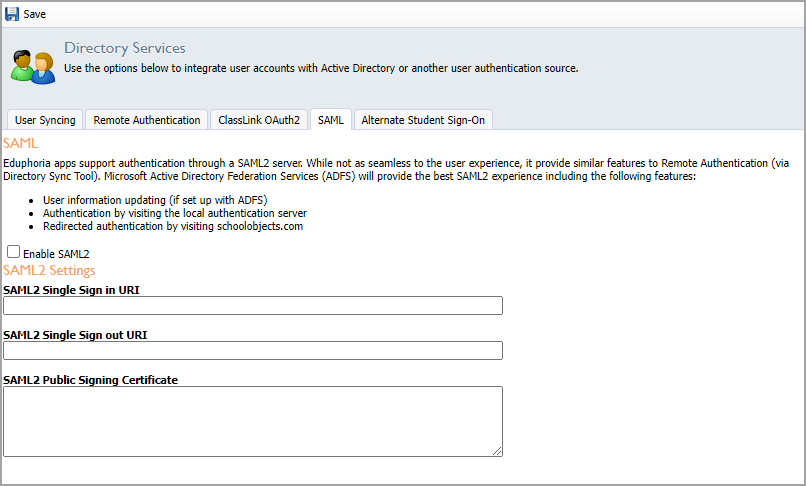
Task: Click the Enable SAML2 label text
Action: (x=56, y=254)
